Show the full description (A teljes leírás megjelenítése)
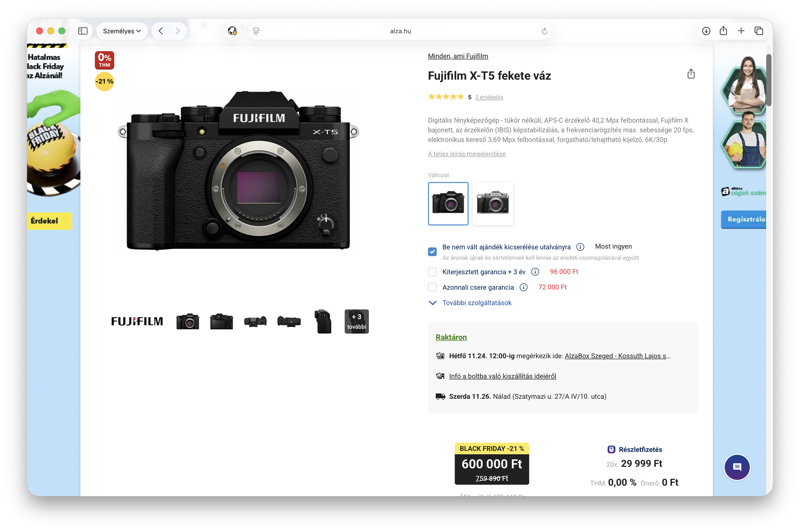Screen dimensions: 800x532 pos(467,154)
